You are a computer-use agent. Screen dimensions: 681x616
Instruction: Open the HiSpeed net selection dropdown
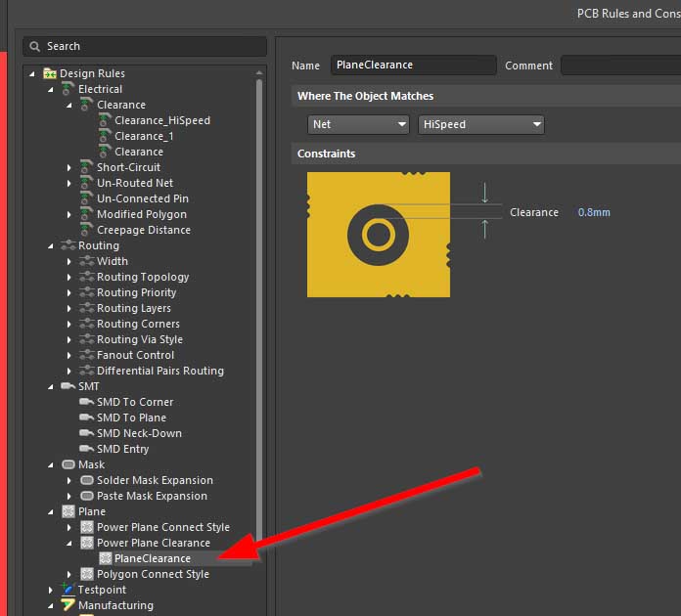[480, 124]
